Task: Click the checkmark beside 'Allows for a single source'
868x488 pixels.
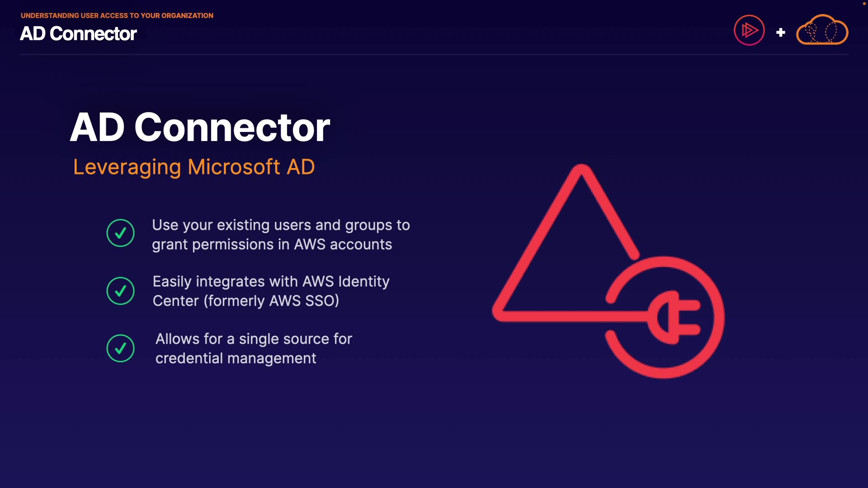Action: coord(120,348)
